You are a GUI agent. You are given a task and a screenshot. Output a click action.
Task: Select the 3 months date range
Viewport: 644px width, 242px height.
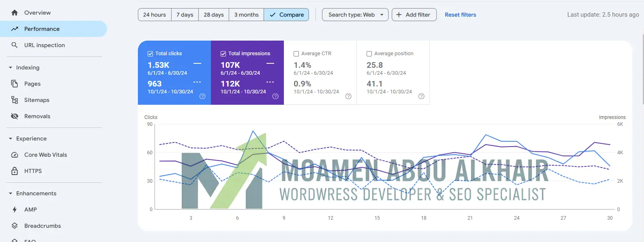pos(246,15)
